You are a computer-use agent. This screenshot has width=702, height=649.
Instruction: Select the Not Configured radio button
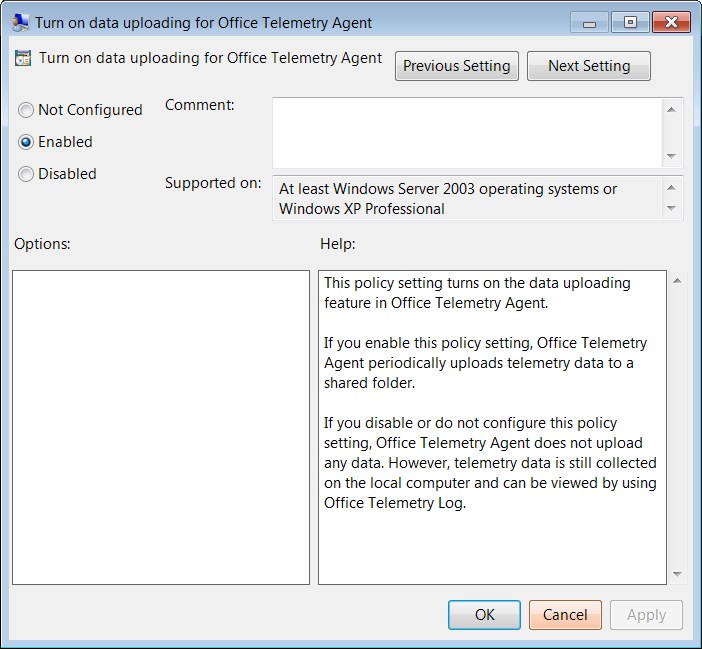(x=26, y=110)
